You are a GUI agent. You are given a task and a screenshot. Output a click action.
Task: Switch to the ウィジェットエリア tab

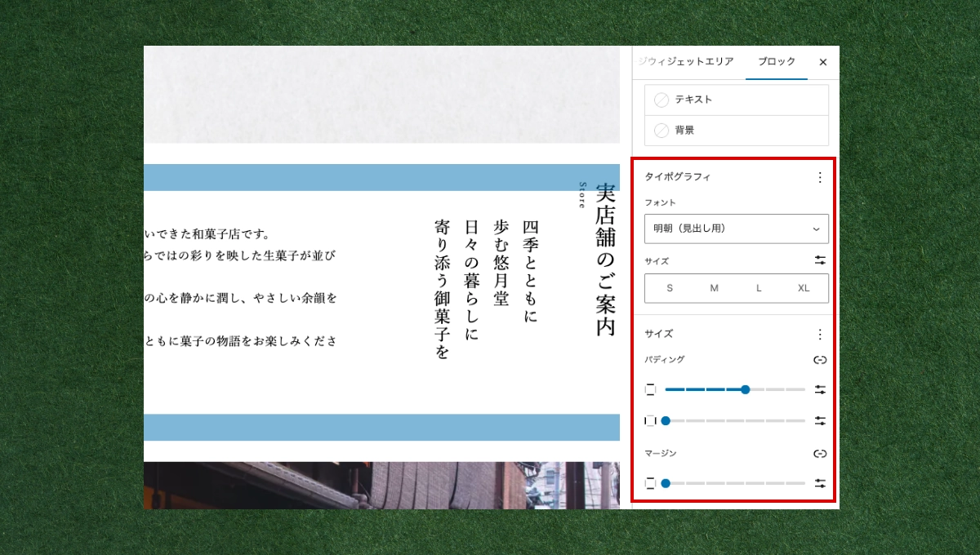point(688,62)
